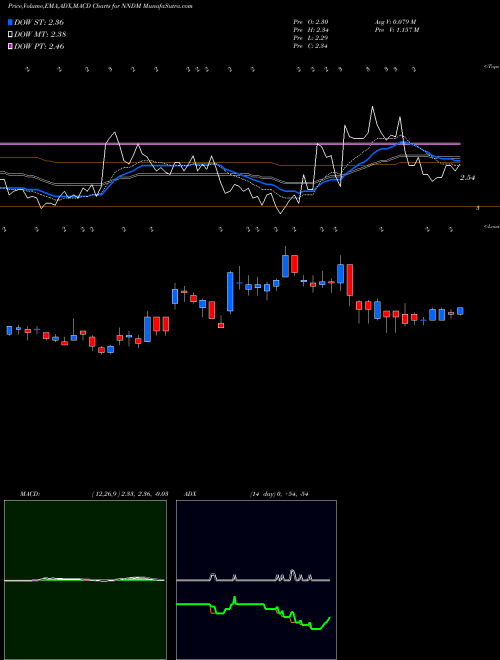The image size is (500, 660).
Task: Click the chart title mentioning NNDM MunafaSutra.com
Action: point(100,6)
